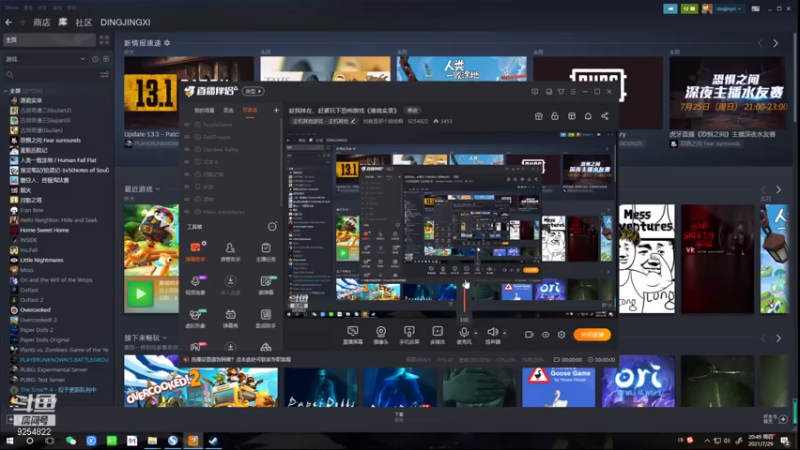Open the voice-effects microphone tool

(x=195, y=285)
